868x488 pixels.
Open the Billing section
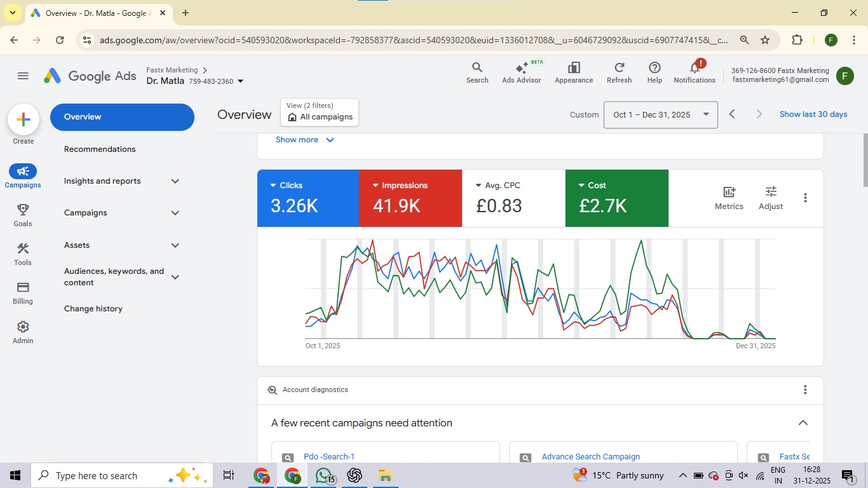point(23,292)
